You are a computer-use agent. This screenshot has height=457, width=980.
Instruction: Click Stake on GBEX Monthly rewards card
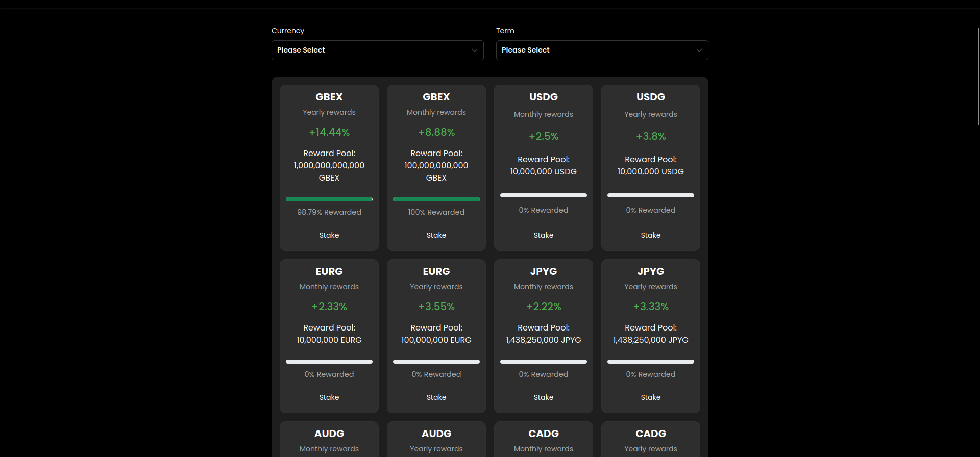436,235
